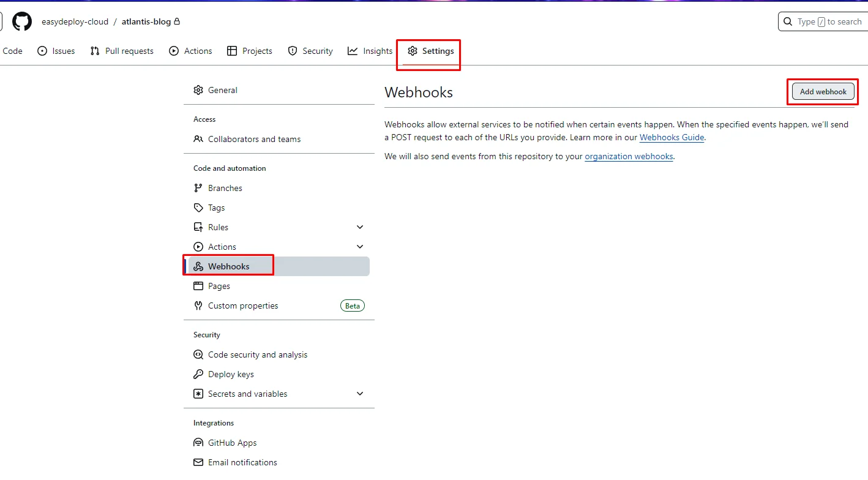The height and width of the screenshot is (480, 868).
Task: Click the Insights tab graph icon
Action: coord(353,51)
